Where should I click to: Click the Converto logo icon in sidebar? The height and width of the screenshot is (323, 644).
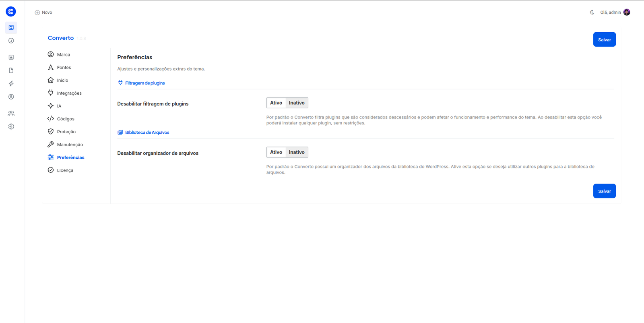tap(11, 12)
